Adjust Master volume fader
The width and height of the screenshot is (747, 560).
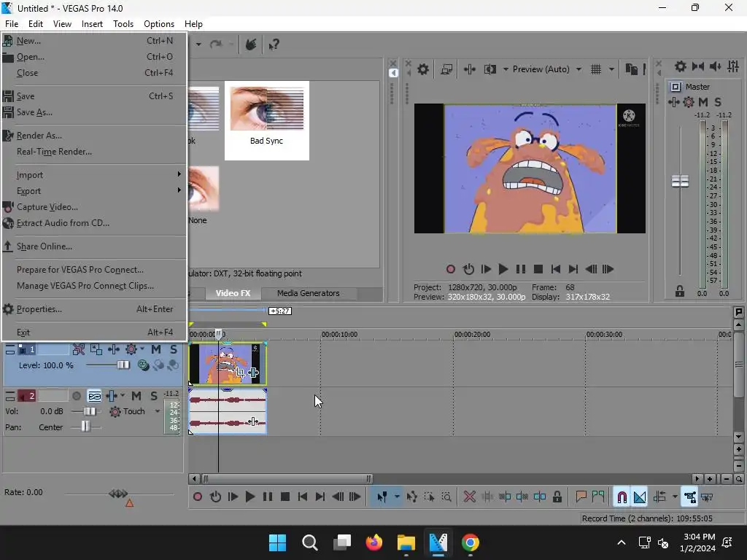point(680,181)
